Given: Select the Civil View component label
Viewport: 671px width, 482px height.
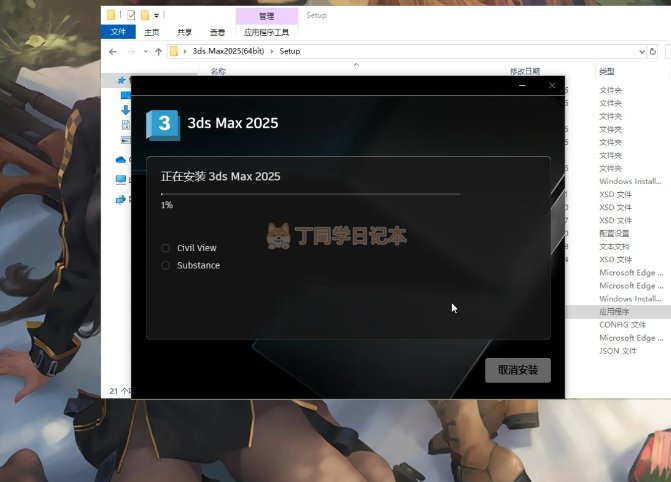Looking at the screenshot, I should (x=197, y=248).
